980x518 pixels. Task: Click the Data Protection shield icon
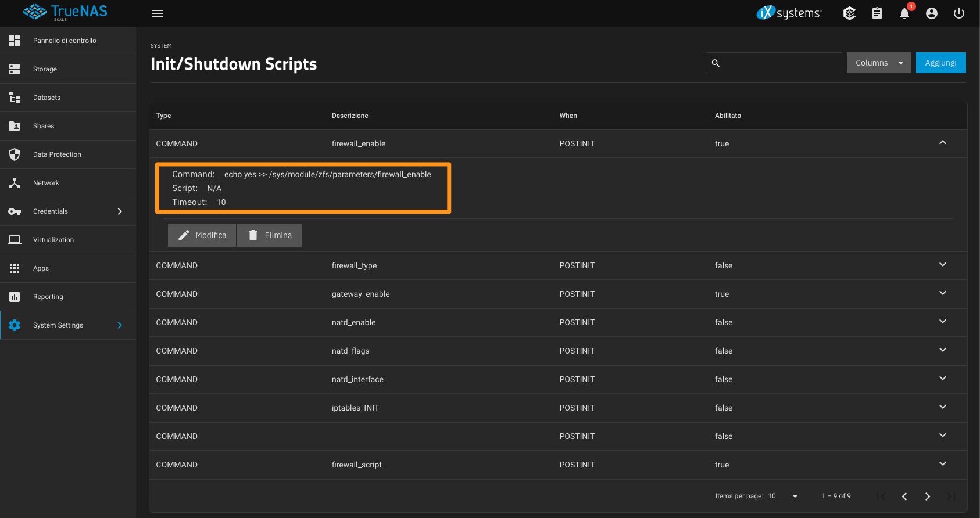click(x=15, y=154)
